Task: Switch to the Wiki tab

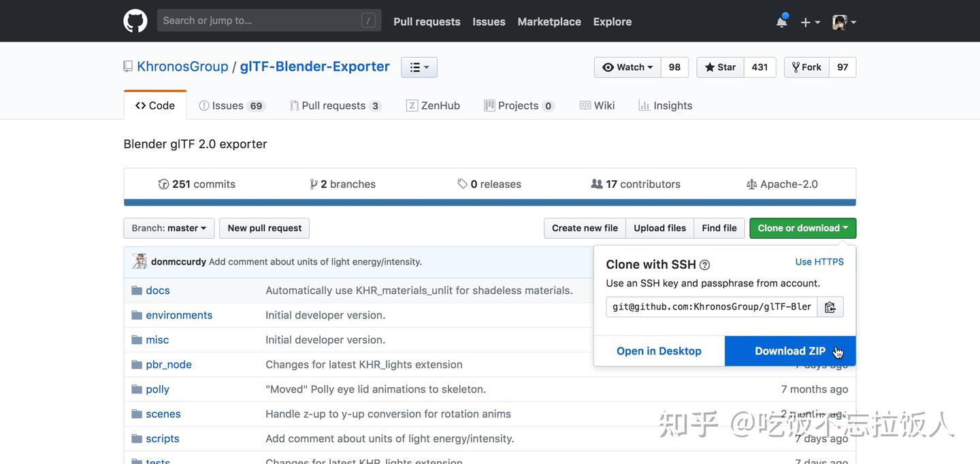Action: [x=597, y=105]
